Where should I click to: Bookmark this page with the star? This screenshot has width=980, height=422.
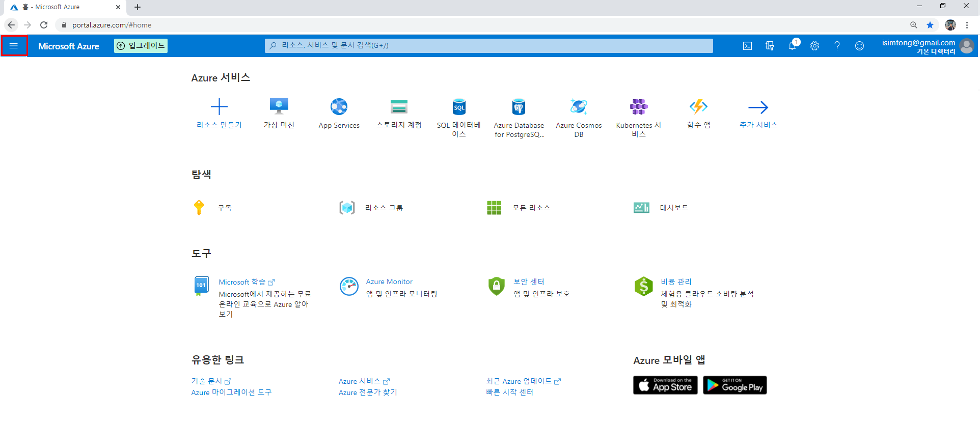click(930, 25)
